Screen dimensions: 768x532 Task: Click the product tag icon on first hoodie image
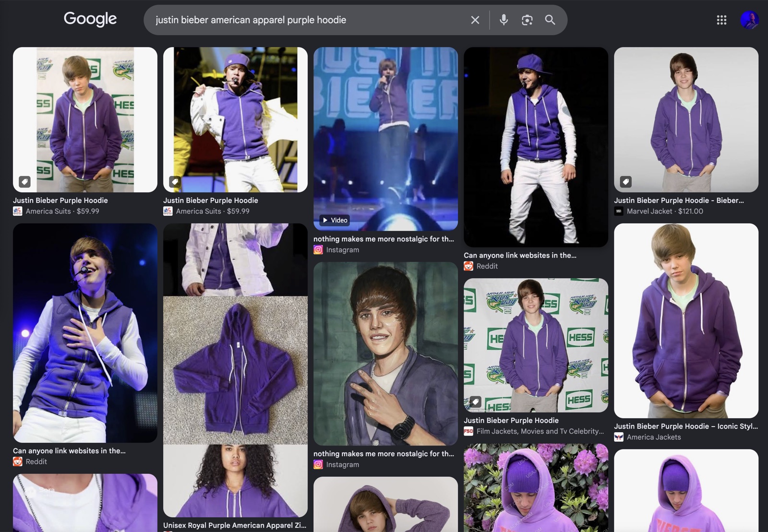(24, 182)
